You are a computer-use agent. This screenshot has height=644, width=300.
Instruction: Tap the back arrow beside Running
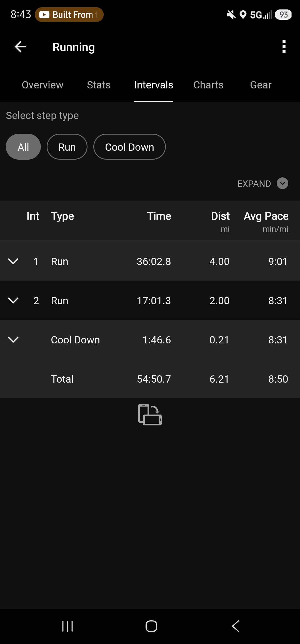(x=20, y=47)
